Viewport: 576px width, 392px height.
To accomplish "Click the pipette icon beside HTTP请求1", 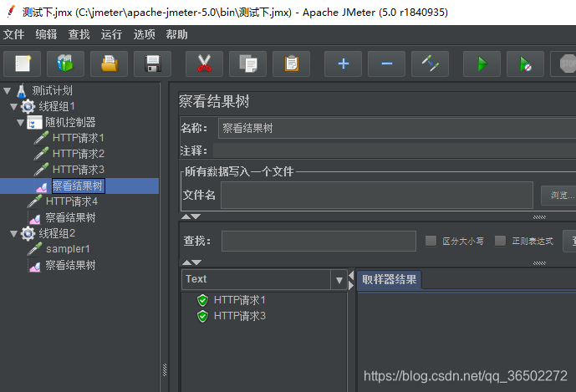I will (41, 138).
